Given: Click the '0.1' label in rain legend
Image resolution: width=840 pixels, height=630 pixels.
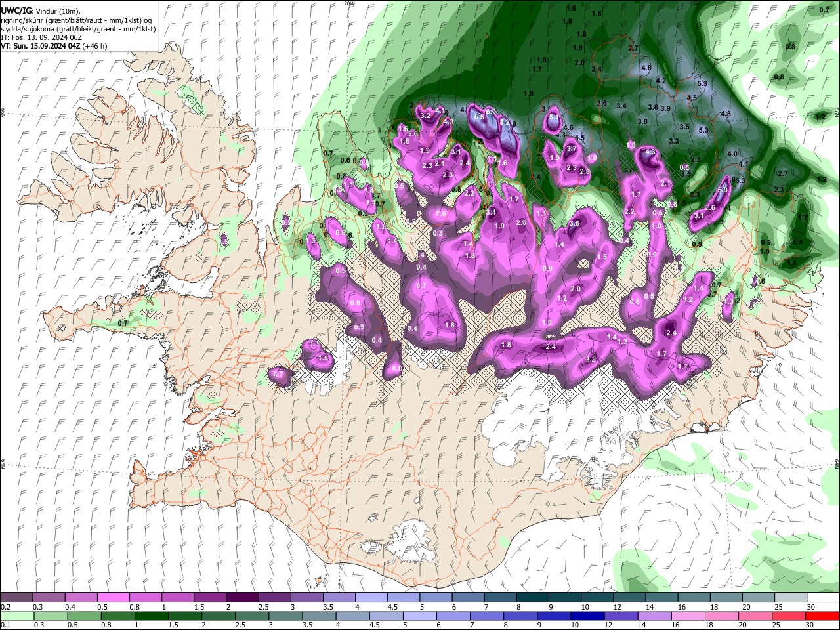Looking at the screenshot, I should [x=5, y=625].
